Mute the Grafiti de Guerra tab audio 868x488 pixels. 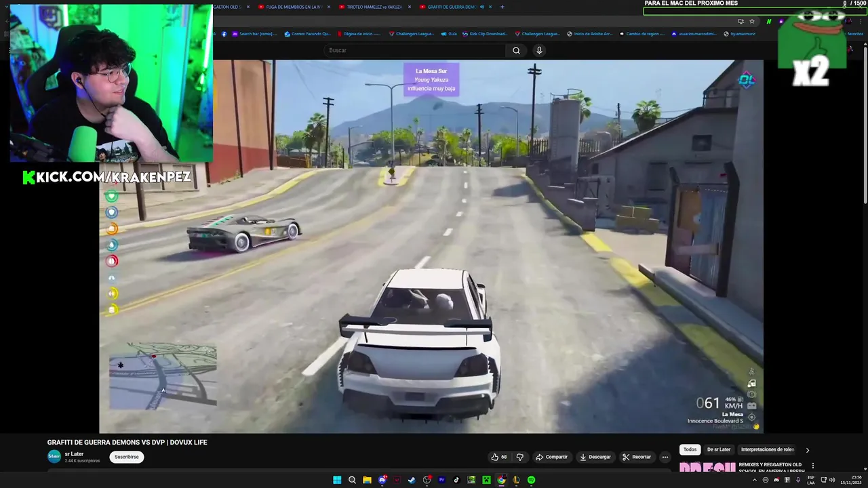point(482,7)
